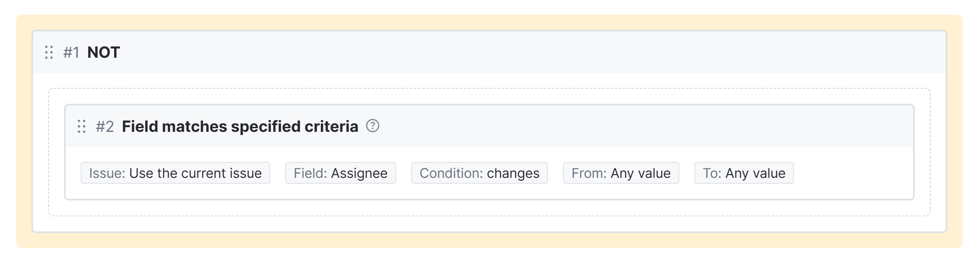Image resolution: width=980 pixels, height=267 pixels.
Task: Click the 'changes' condition value text
Action: click(x=513, y=173)
